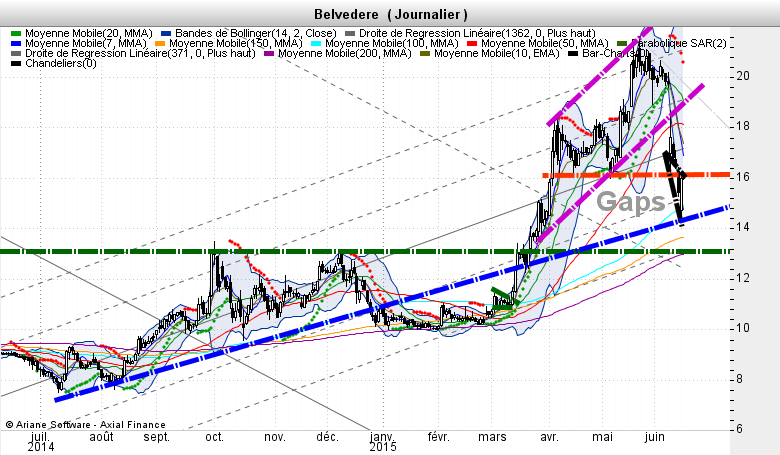780x455 pixels.
Task: Select the 'Parabolique SAR(2)' legend label
Action: 679,43
